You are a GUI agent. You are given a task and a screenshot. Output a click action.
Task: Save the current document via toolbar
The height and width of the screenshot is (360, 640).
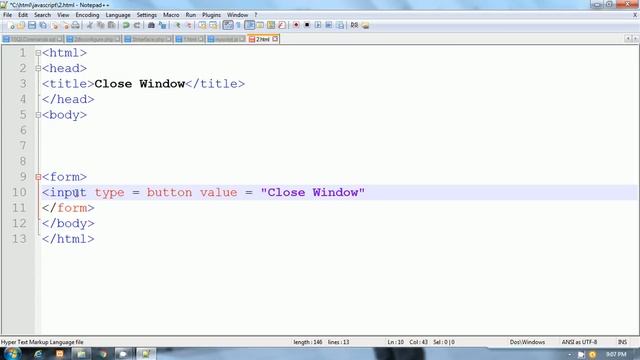(32, 25)
